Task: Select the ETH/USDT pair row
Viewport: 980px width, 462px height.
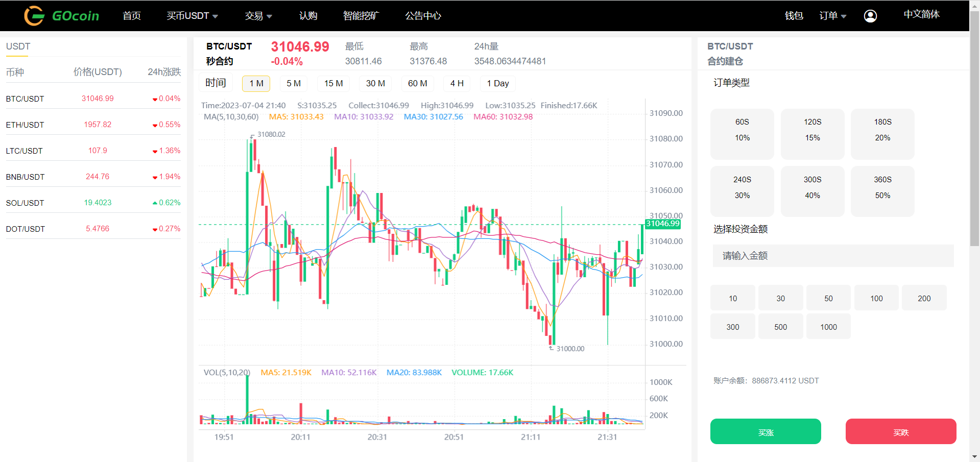Action: [x=93, y=125]
